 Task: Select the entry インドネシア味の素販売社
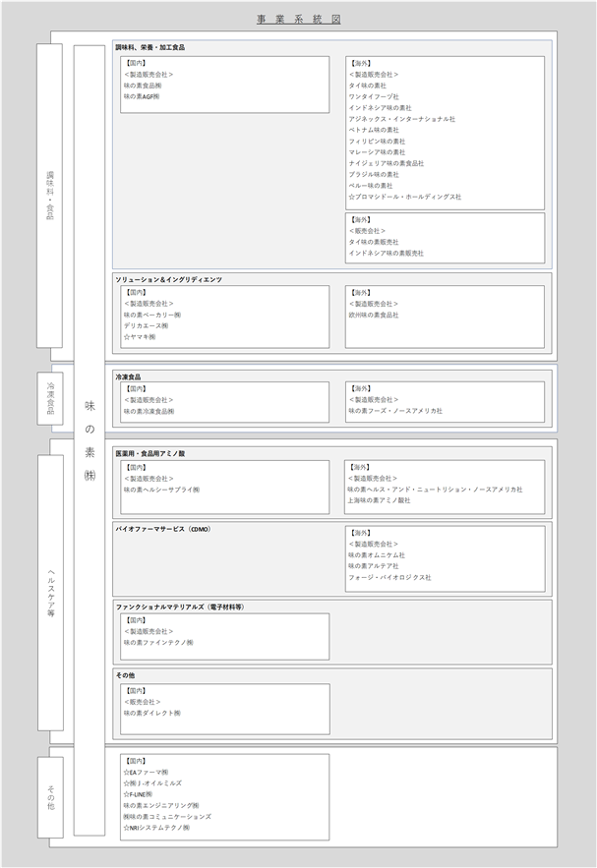[x=386, y=254]
